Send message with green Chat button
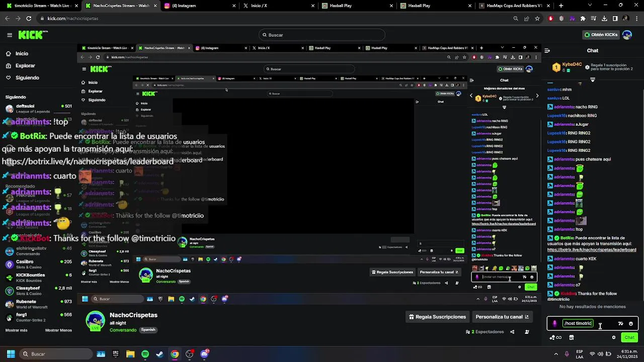644x362 pixels. tap(629, 337)
